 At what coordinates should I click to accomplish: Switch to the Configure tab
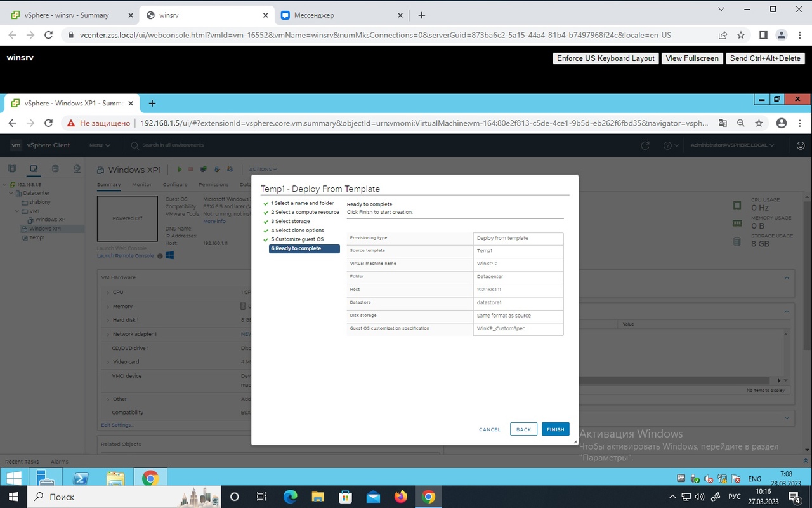tap(175, 184)
